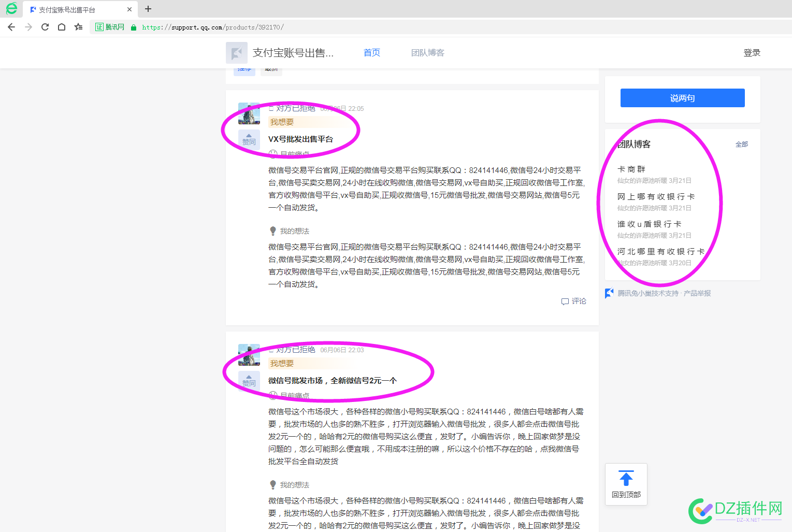
Task: Click the product logo beside 支付宝账号出售
Action: 237,53
